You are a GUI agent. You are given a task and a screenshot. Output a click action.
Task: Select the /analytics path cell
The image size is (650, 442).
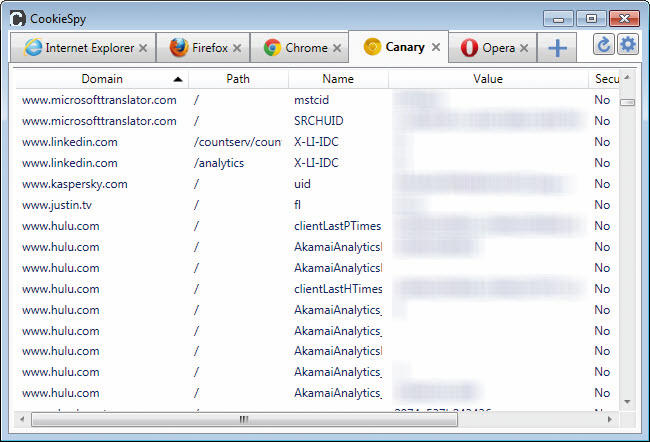coord(218,163)
